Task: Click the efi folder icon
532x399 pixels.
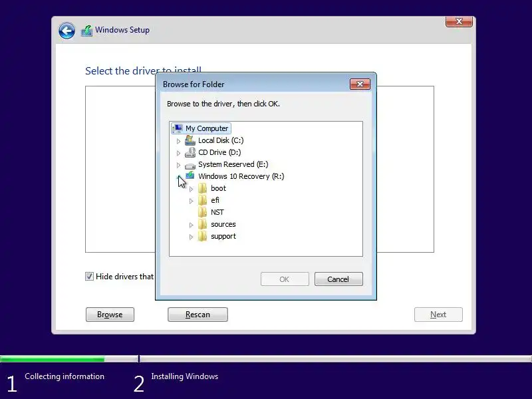Action: (203, 200)
